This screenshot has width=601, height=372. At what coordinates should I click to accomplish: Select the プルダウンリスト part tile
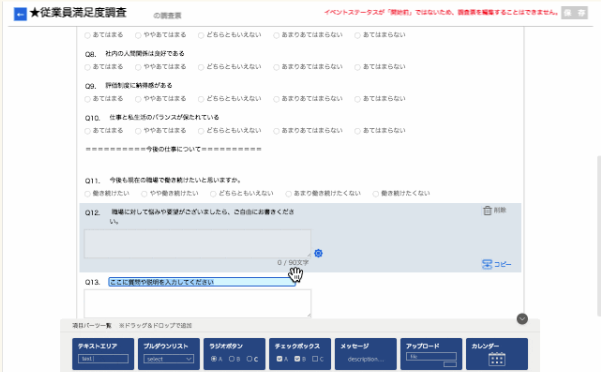click(169, 354)
